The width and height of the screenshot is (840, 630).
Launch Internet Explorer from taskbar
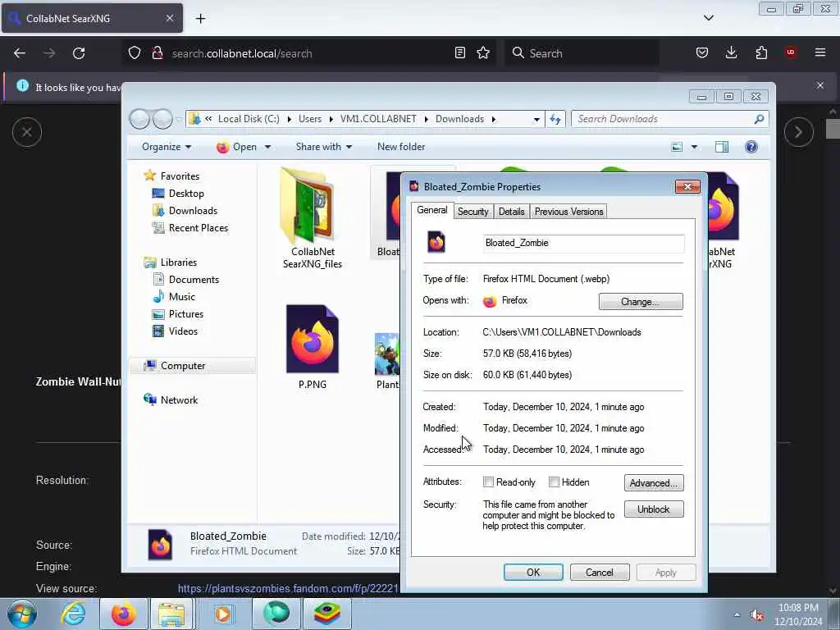pos(73,614)
